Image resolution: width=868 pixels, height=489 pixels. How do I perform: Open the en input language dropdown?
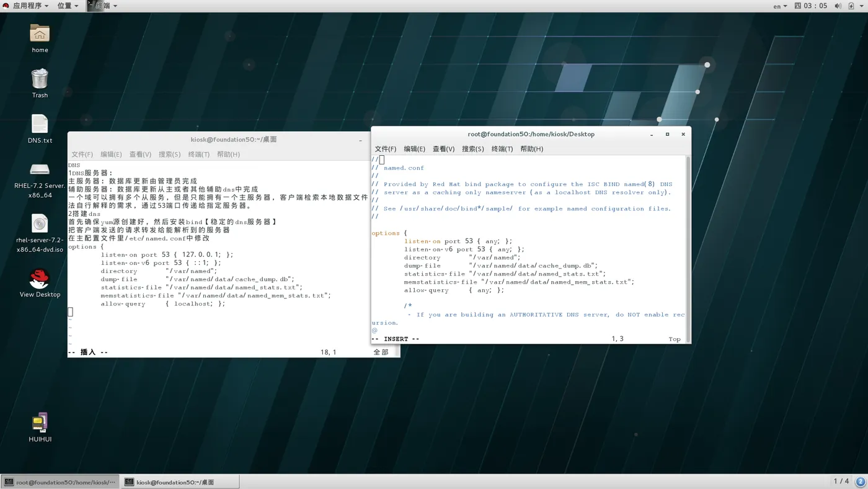[x=780, y=6]
